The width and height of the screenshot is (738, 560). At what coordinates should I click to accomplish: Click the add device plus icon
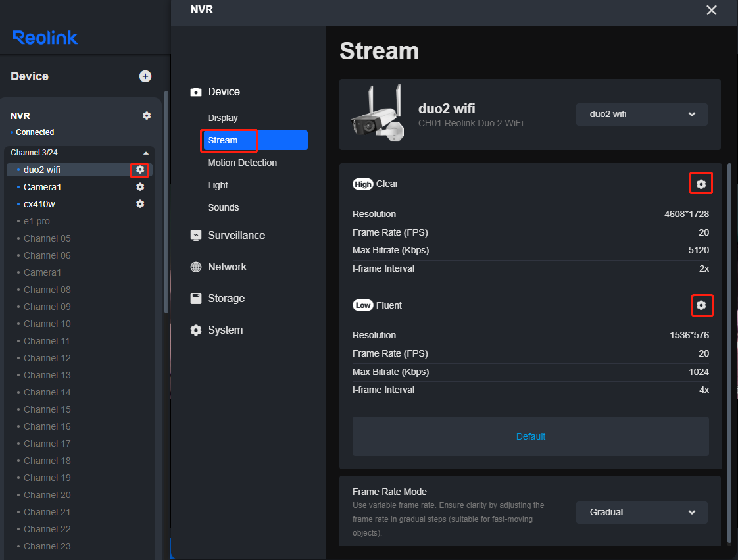(x=145, y=76)
